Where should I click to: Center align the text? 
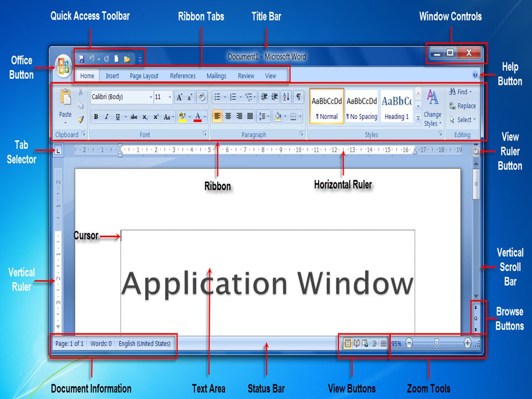click(x=228, y=117)
